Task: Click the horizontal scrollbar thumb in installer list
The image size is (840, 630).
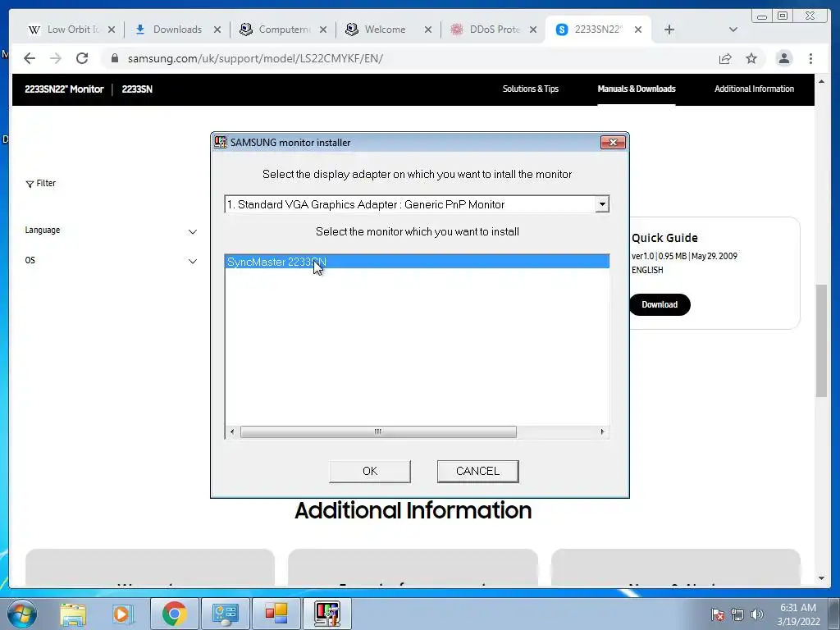Action: (378, 431)
